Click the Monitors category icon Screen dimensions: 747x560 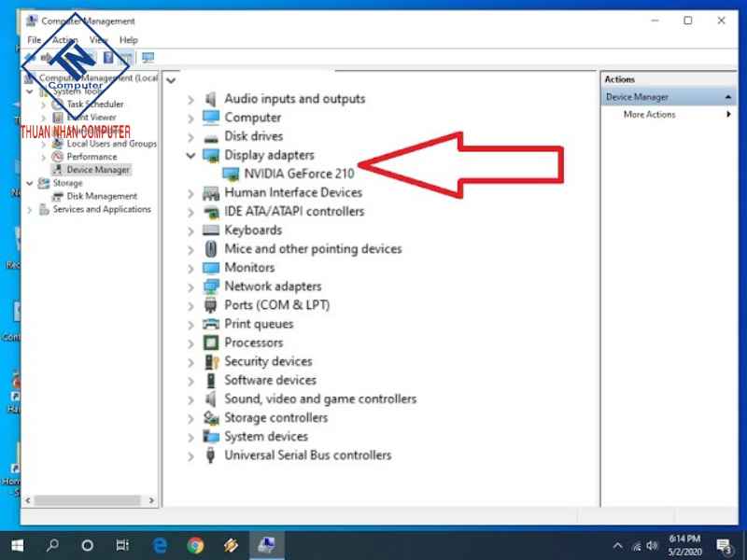tap(210, 268)
